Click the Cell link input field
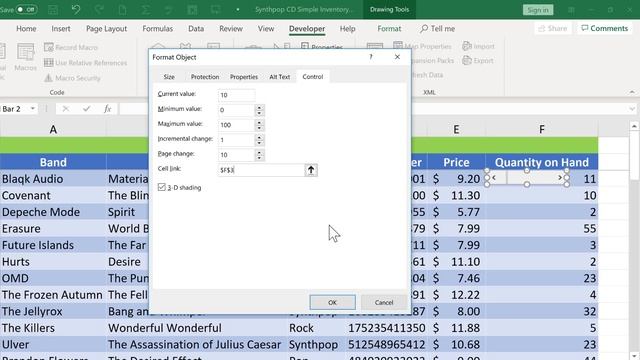The height and width of the screenshot is (360, 640). [x=261, y=170]
